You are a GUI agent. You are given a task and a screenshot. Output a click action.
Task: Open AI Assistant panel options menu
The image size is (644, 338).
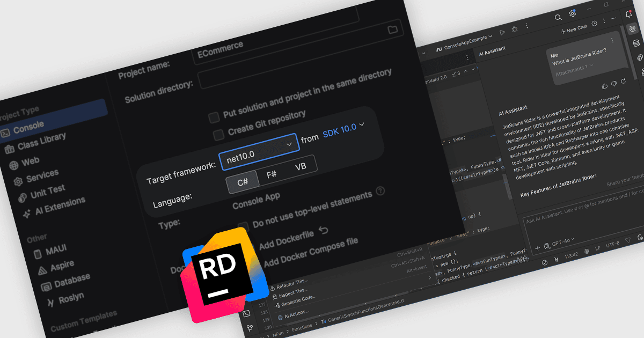605,21
